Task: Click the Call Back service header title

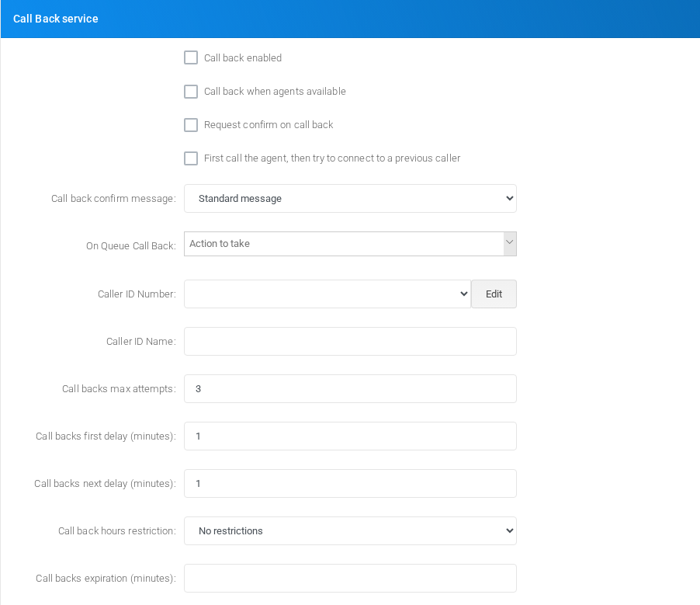Action: click(x=55, y=19)
